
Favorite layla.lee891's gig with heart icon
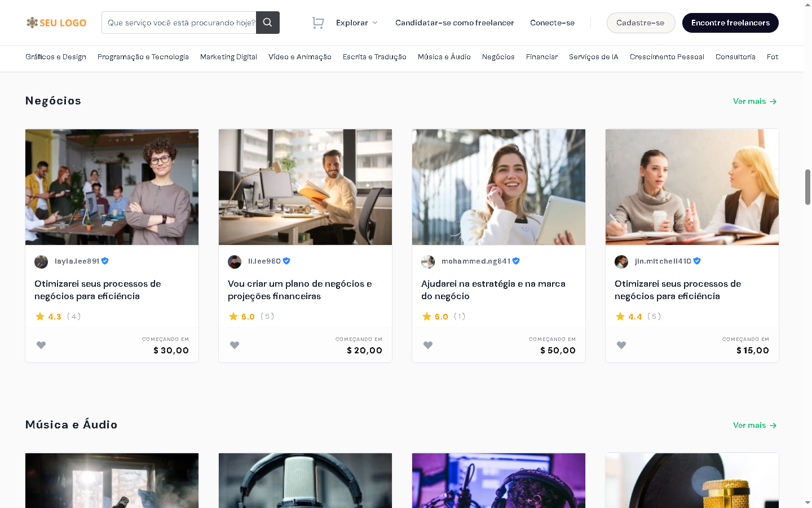click(41, 345)
